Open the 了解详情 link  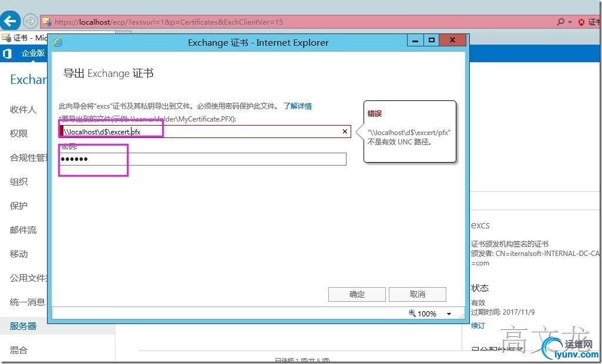(298, 106)
